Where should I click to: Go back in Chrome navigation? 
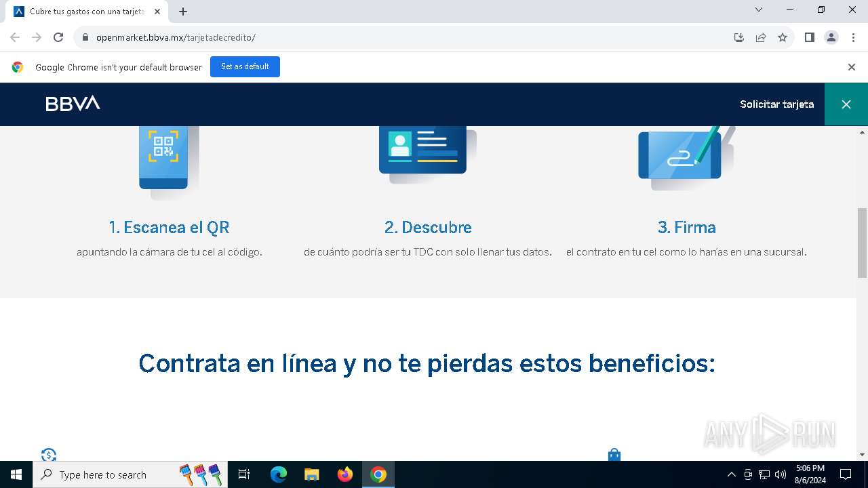click(x=15, y=37)
